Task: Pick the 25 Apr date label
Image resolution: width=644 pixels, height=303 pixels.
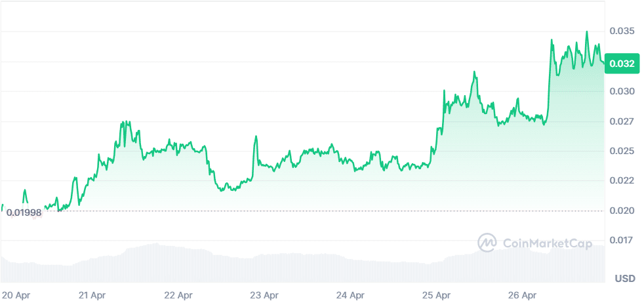Action: click(x=436, y=295)
